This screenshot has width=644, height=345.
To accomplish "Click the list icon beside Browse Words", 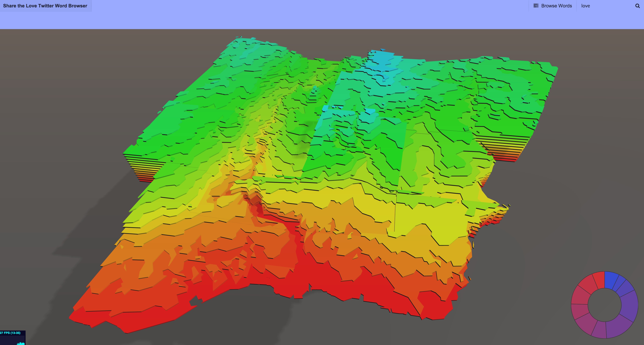I will click(536, 6).
